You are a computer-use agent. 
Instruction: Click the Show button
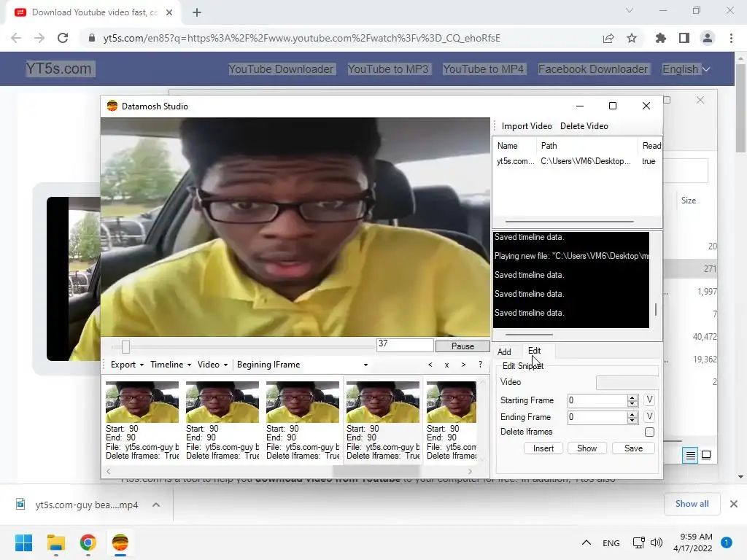coord(587,448)
